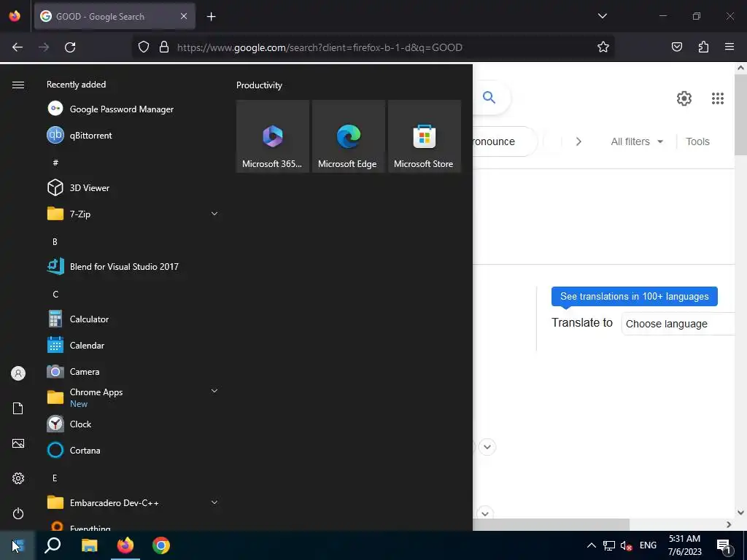The height and width of the screenshot is (560, 747).
Task: Open the Microsoft Store tile
Action: tap(425, 136)
